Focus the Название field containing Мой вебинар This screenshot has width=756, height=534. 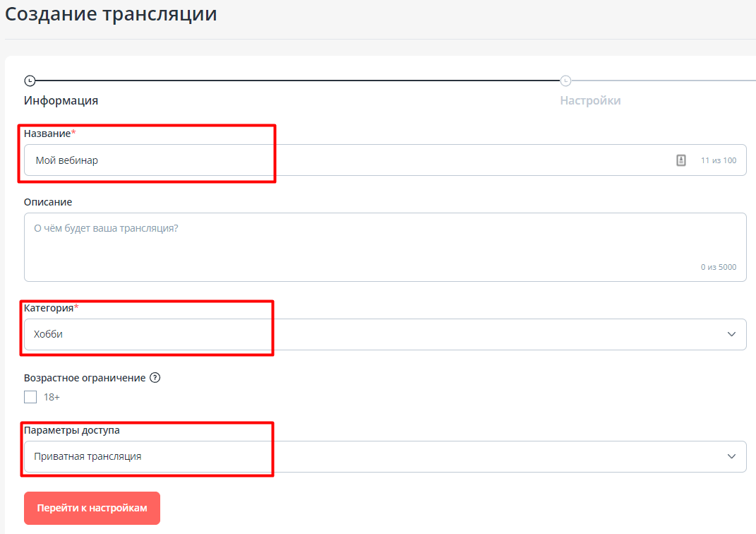(x=353, y=160)
